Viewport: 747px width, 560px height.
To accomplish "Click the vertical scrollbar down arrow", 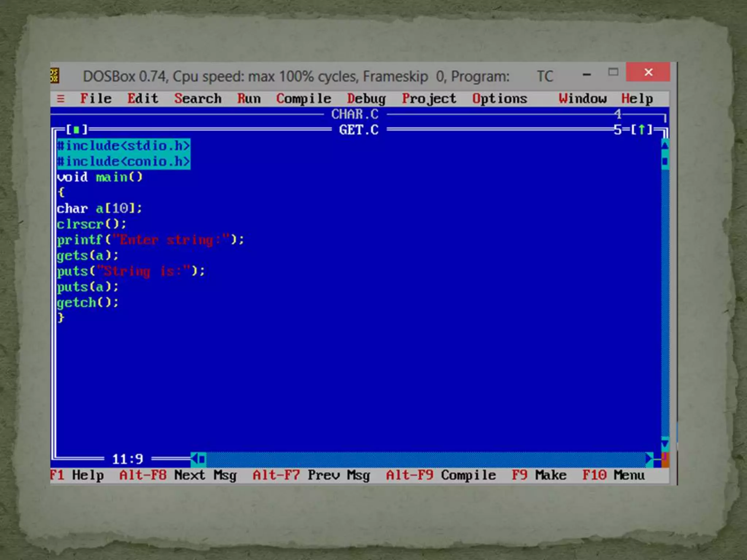I will pyautogui.click(x=665, y=444).
